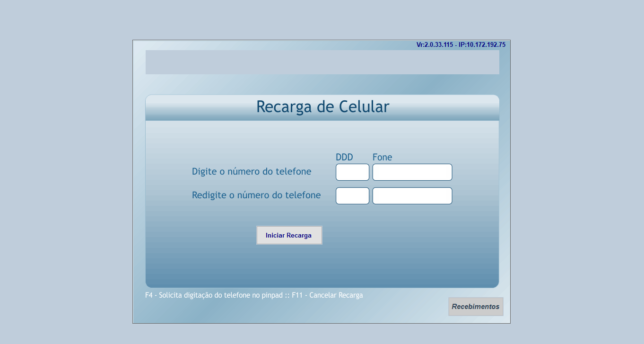Screen dimensions: 644x344
Task: Click the F4 and F11 shortcut hint text
Action: [x=254, y=295]
